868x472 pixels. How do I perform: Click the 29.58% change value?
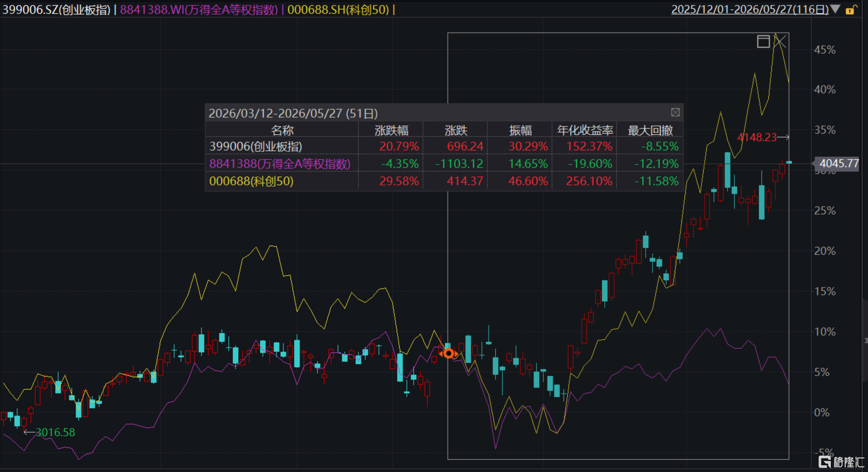pyautogui.click(x=399, y=181)
